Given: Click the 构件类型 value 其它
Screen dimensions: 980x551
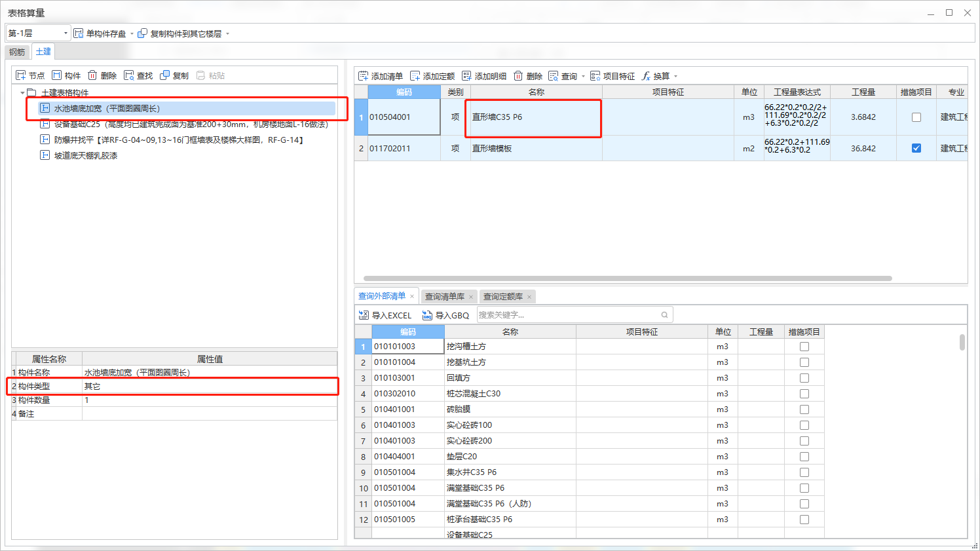Looking at the screenshot, I should click(210, 386).
